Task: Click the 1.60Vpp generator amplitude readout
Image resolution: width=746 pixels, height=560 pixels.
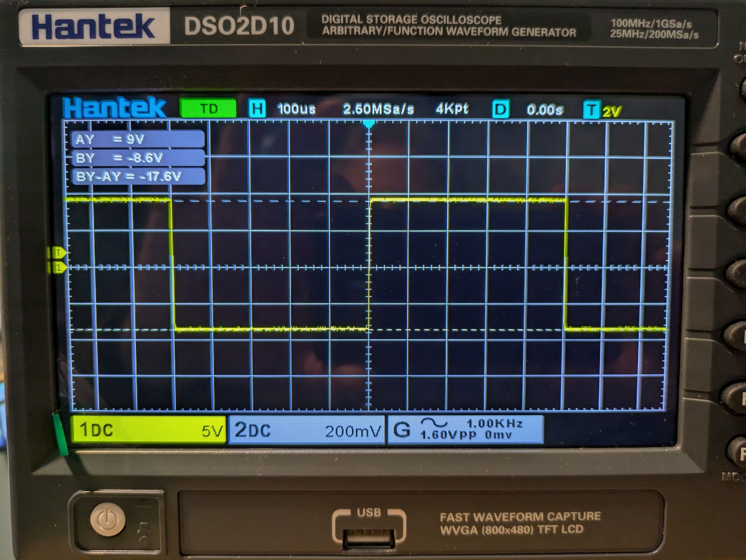Action: click(448, 435)
